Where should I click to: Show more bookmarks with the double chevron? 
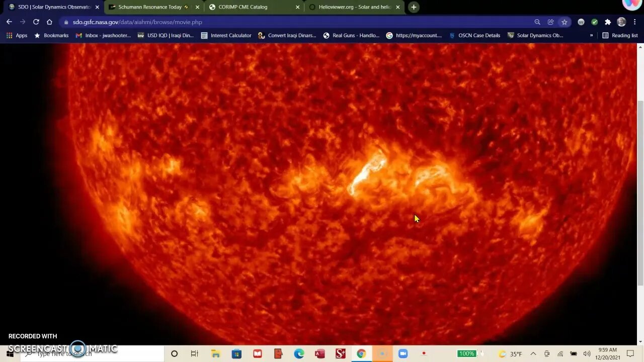pyautogui.click(x=591, y=36)
